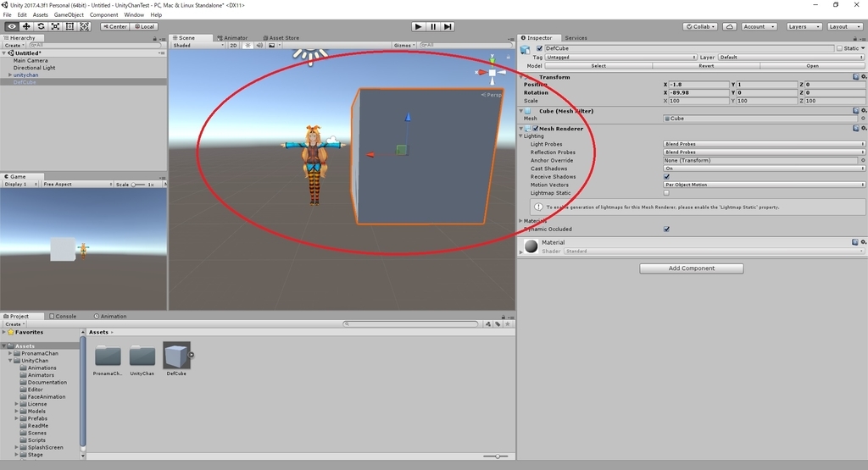Select the Move tool

pyautogui.click(x=26, y=26)
